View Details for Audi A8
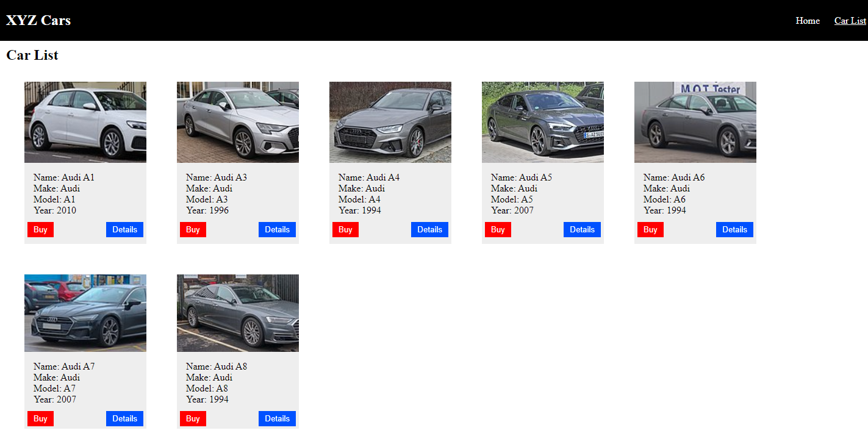868x447 pixels. (x=277, y=418)
